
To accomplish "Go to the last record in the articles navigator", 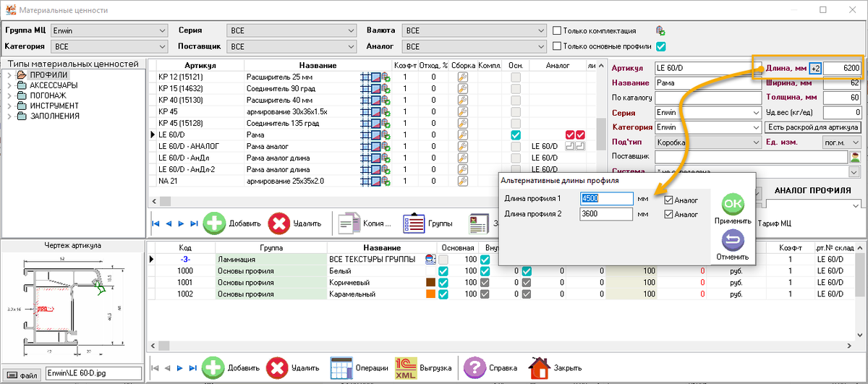I will pos(192,223).
